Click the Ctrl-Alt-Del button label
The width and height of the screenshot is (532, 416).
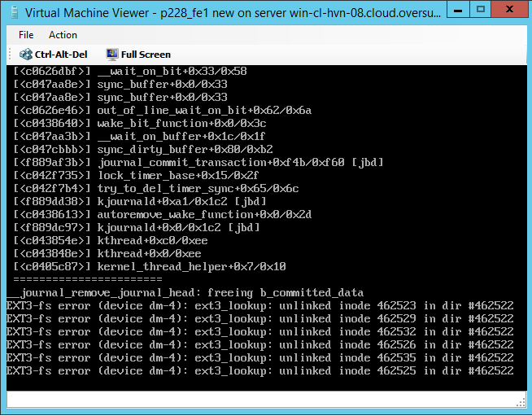tap(61, 55)
